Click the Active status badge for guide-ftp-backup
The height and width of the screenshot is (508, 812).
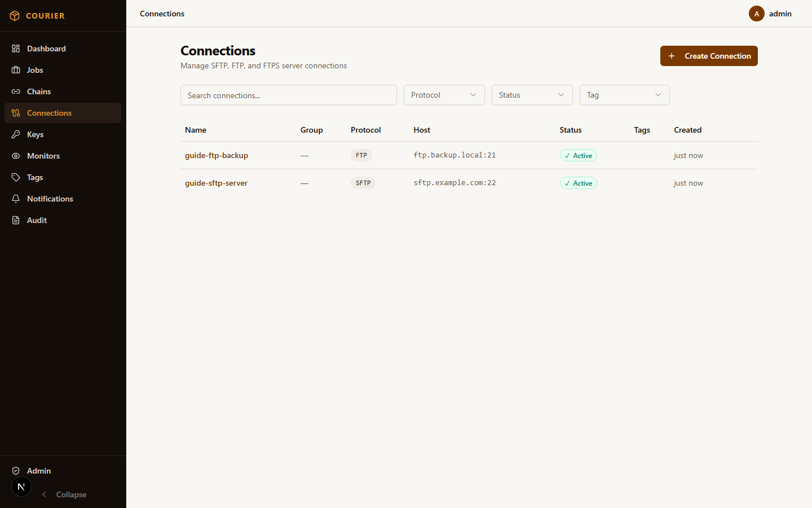coord(578,155)
